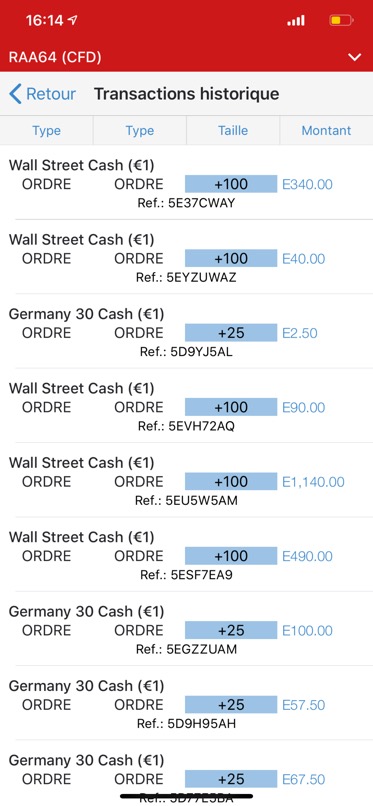
Task: Open the Wall Street Cash E340.00 transaction
Action: coord(186,183)
